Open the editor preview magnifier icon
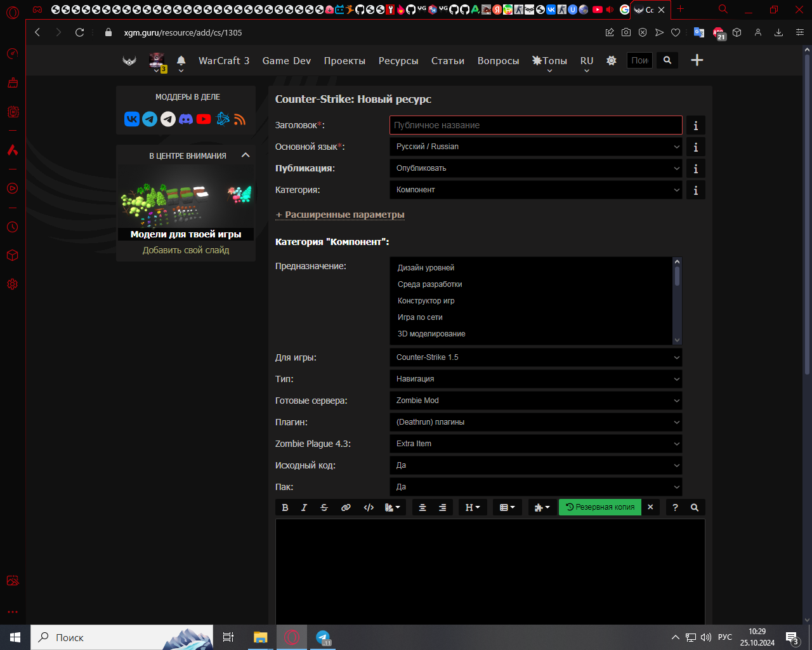The width and height of the screenshot is (812, 650). 695,508
